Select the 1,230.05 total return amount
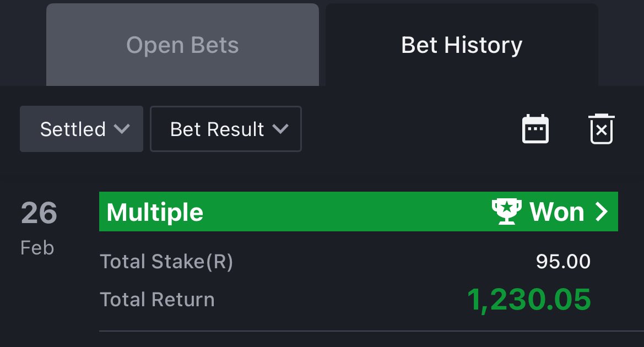The height and width of the screenshot is (347, 644). pyautogui.click(x=529, y=300)
